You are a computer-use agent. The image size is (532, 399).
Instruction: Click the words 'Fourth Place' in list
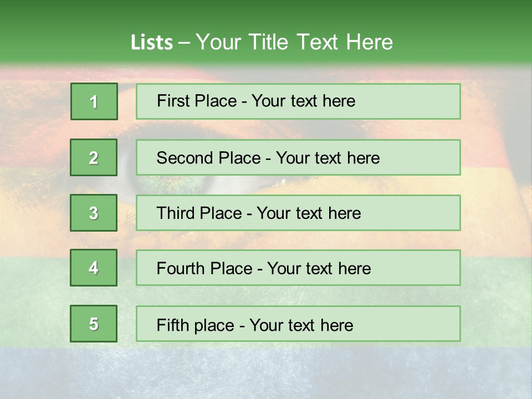pyautogui.click(x=204, y=268)
